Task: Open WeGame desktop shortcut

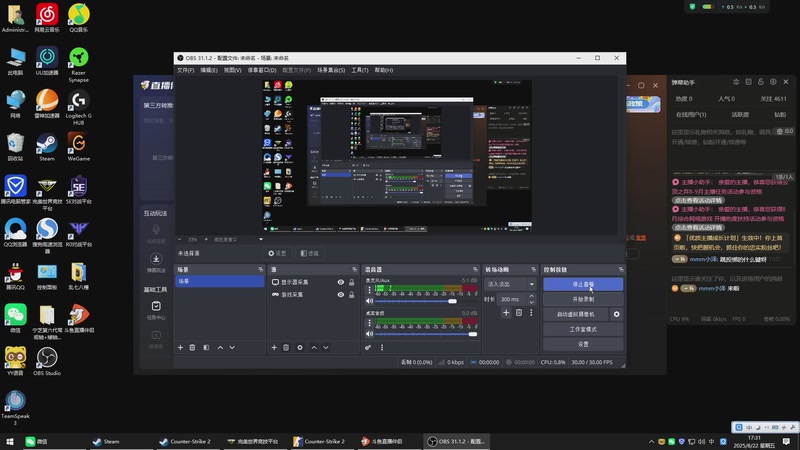Action: tap(79, 147)
